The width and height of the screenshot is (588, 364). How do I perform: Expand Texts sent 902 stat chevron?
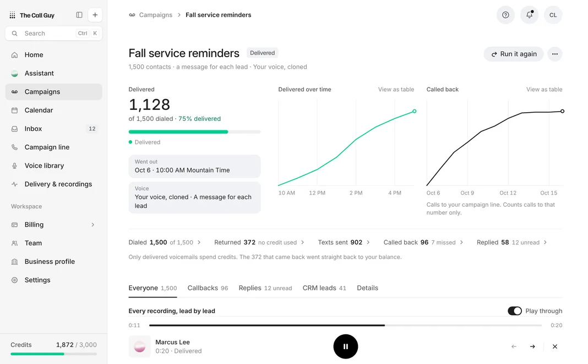click(x=368, y=242)
